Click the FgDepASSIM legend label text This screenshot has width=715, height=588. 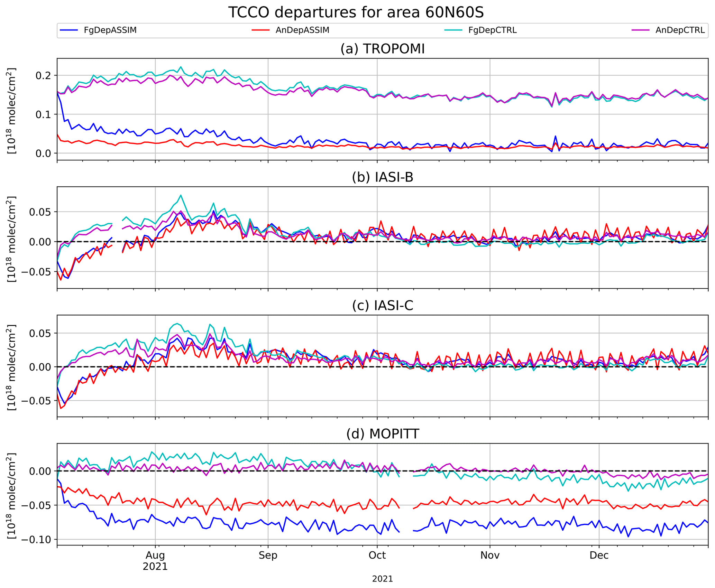(x=110, y=30)
